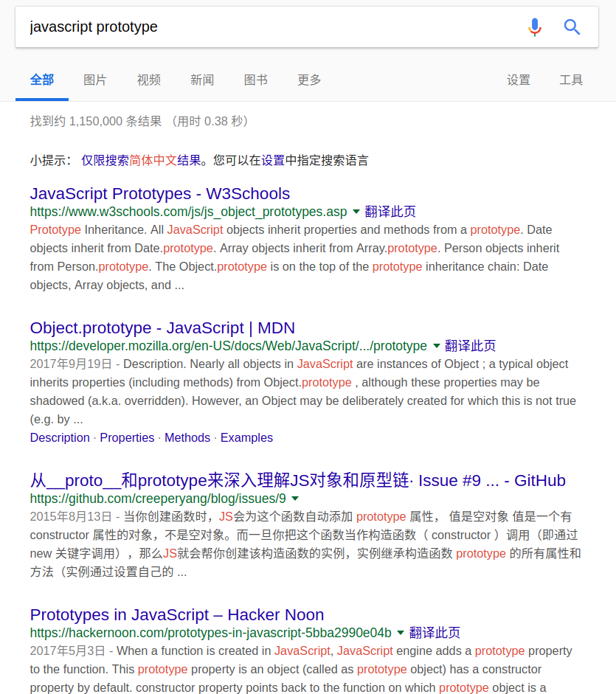This screenshot has height=694, width=616.
Task: Click 翻译此页 next to the MDN URL
Action: pos(471,346)
